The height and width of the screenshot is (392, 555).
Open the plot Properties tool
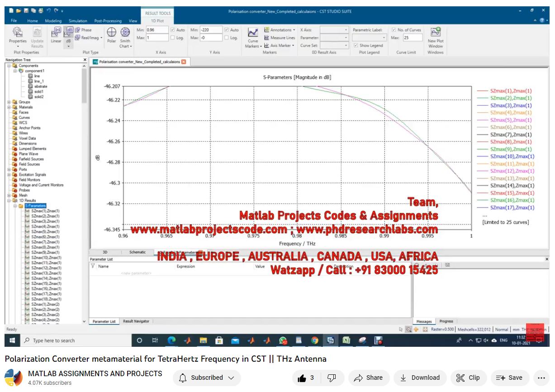[18, 34]
